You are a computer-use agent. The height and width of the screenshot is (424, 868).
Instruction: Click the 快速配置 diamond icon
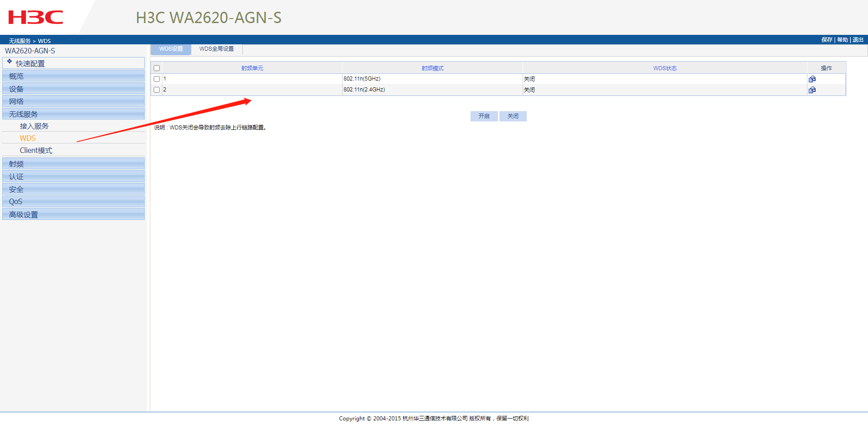pos(9,61)
